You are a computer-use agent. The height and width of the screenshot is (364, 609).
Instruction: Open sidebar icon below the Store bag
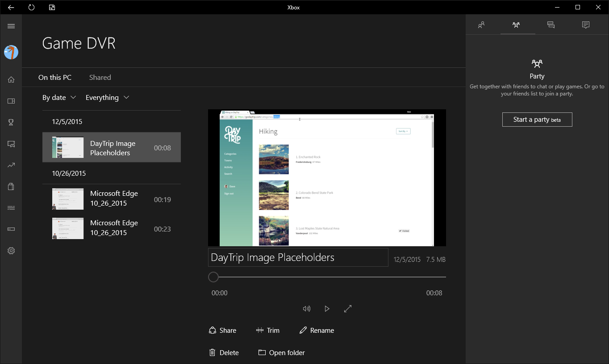tap(11, 208)
